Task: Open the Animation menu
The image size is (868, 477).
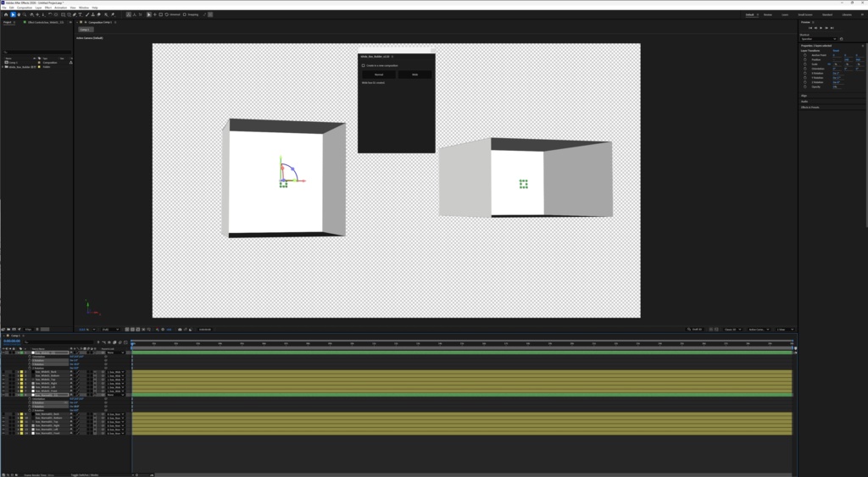Action: tap(60, 8)
